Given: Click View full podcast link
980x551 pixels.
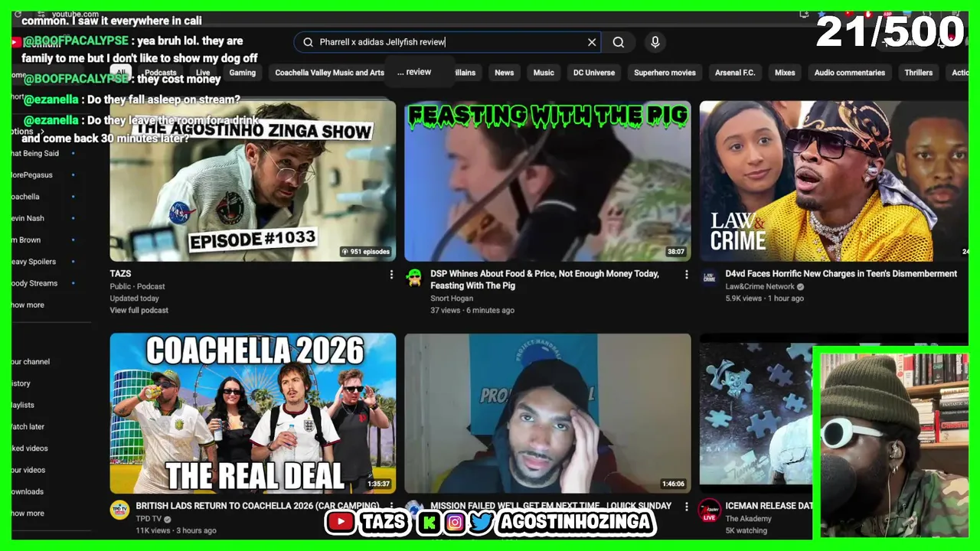Looking at the screenshot, I should pyautogui.click(x=139, y=310).
